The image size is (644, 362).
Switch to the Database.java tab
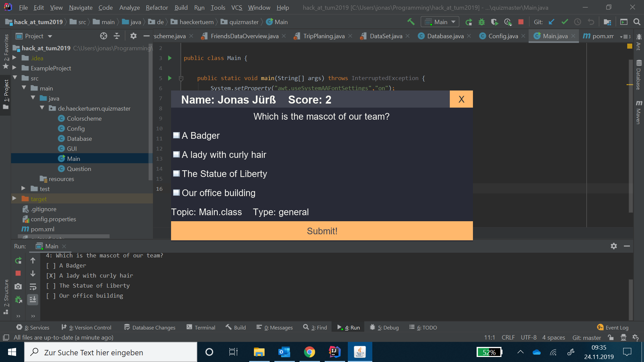[x=445, y=36]
